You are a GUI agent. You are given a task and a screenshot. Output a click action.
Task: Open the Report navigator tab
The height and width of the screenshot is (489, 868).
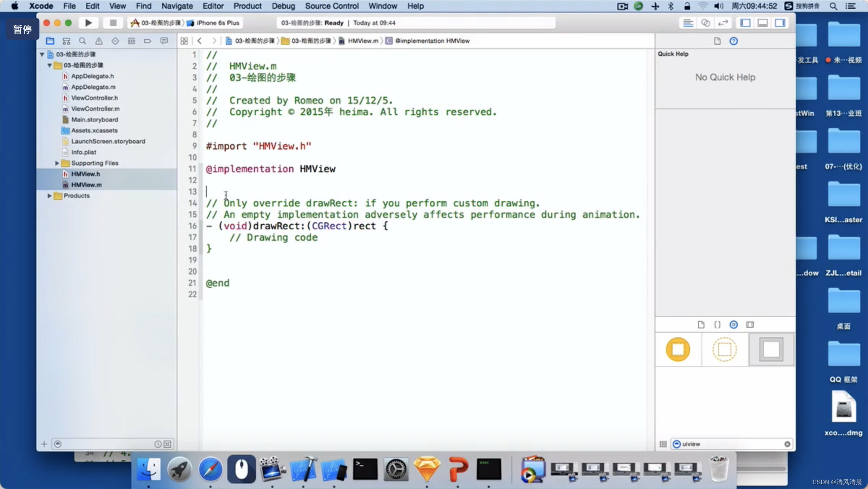164,41
